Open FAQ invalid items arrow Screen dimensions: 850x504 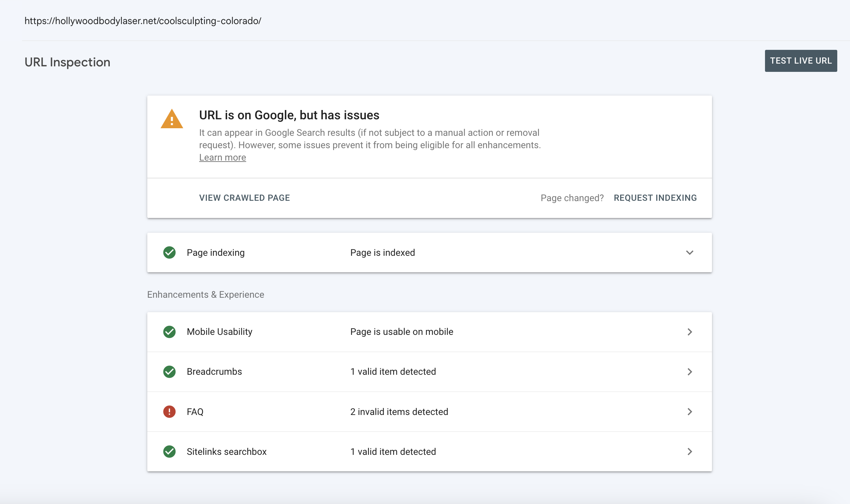690,412
